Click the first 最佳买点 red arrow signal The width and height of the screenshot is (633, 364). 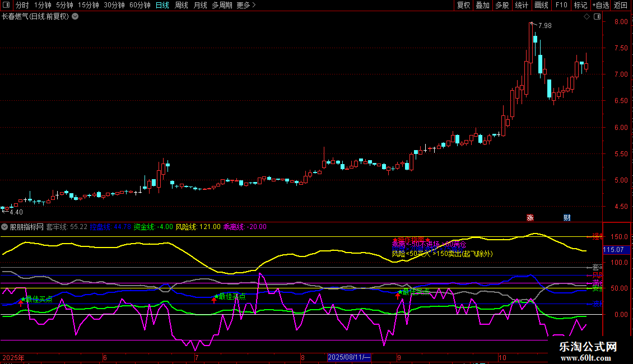pos(21,302)
